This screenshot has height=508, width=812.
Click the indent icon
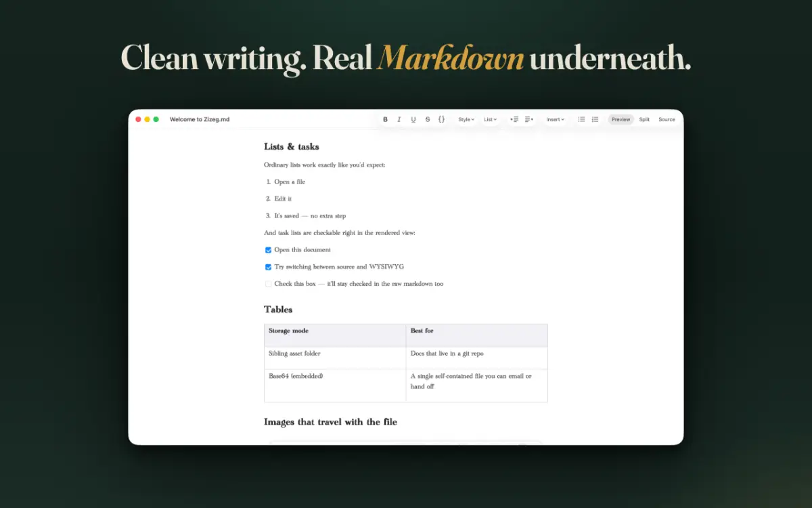[x=529, y=119]
